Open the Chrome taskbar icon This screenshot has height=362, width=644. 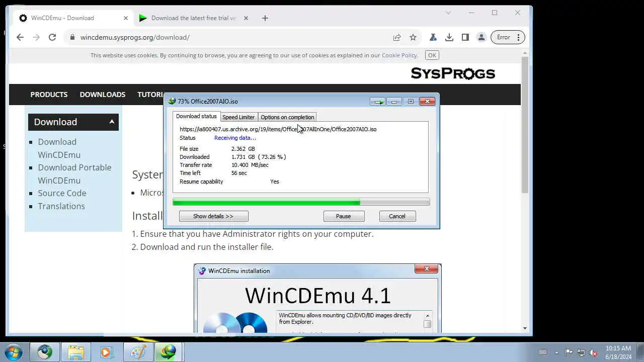pyautogui.click(x=45, y=352)
